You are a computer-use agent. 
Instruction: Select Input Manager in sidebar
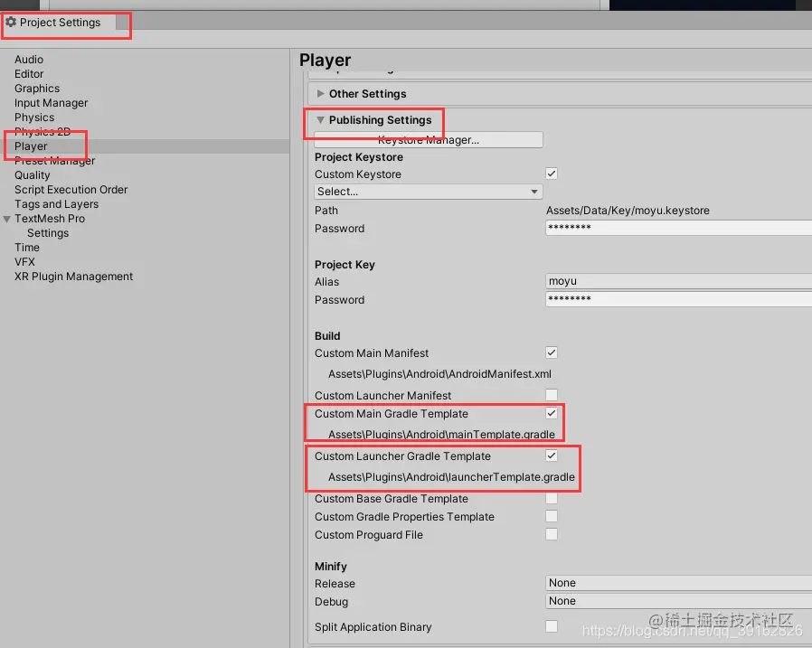point(51,103)
